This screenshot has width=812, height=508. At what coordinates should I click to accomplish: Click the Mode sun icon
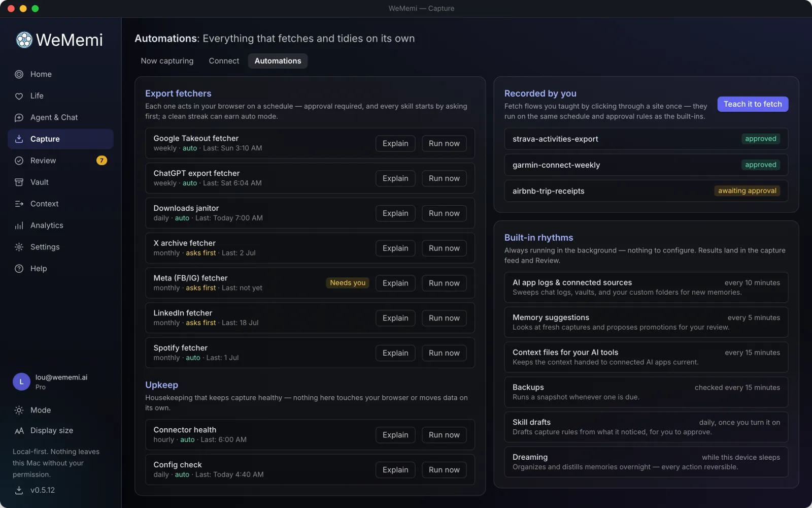(19, 410)
